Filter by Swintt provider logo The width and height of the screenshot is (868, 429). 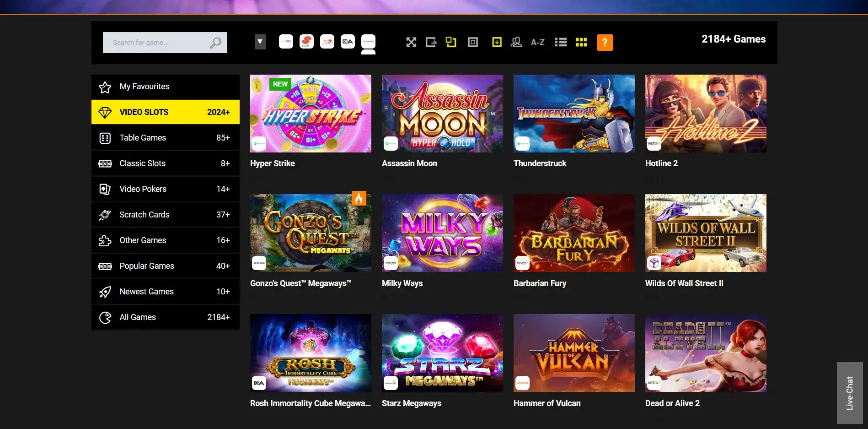(x=306, y=42)
